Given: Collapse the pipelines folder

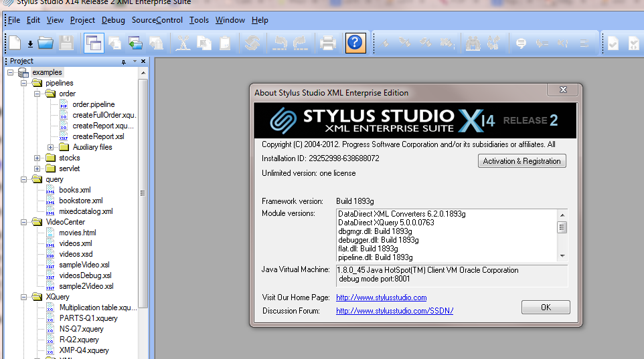Looking at the screenshot, I should (24, 84).
